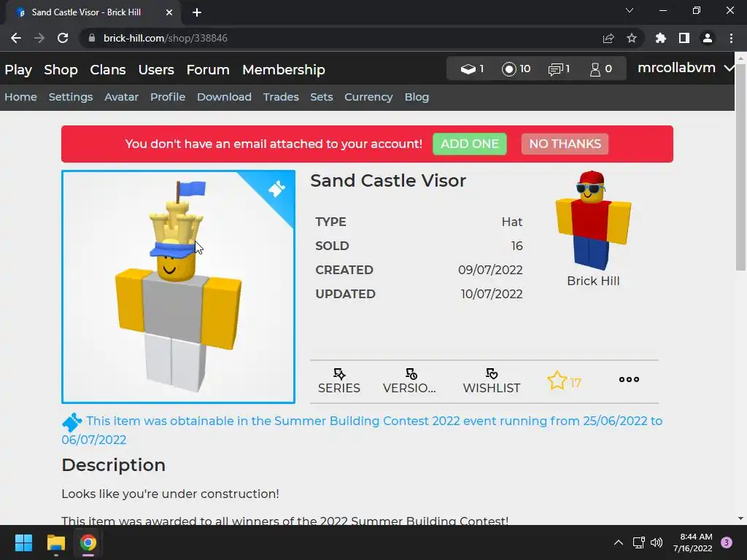Open the volume tray icon
Image resolution: width=747 pixels, height=560 pixels.
tap(657, 542)
